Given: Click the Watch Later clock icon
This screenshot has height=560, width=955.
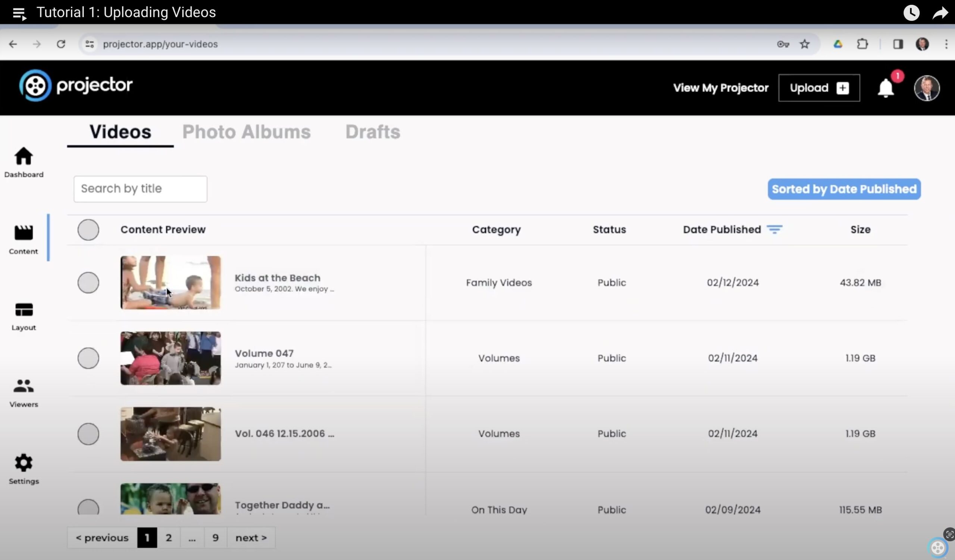Looking at the screenshot, I should [x=911, y=13].
